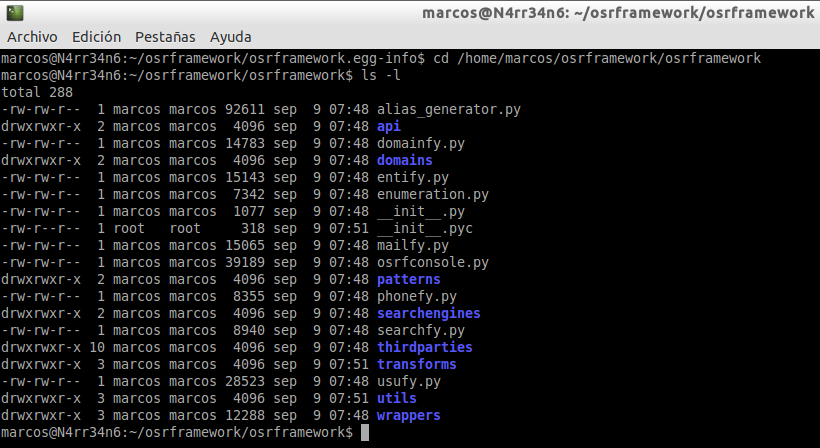Open the Archivo menu

point(32,37)
